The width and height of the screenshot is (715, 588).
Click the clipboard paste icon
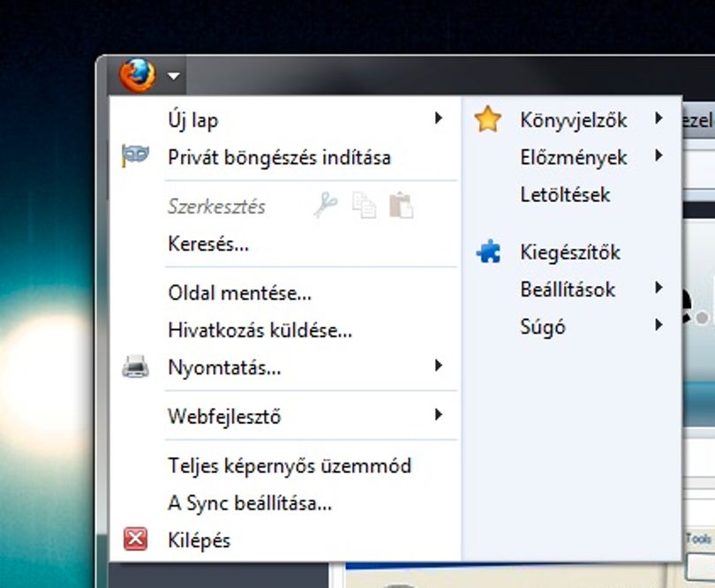[x=402, y=206]
